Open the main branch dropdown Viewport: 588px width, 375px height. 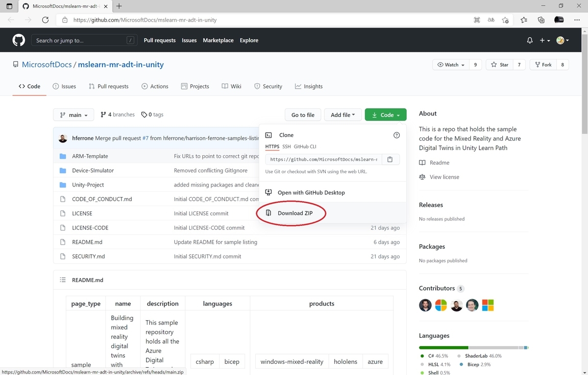click(x=73, y=115)
